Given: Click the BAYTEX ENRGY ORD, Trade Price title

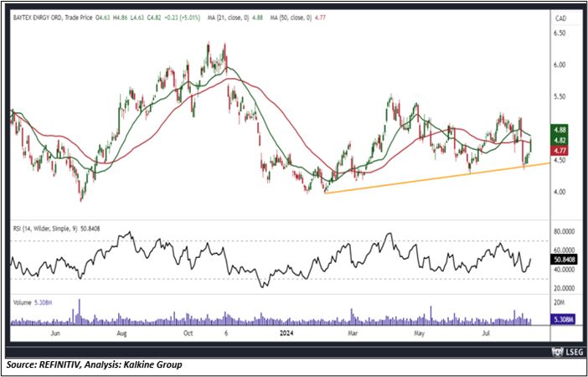Looking at the screenshot, I should [x=52, y=18].
